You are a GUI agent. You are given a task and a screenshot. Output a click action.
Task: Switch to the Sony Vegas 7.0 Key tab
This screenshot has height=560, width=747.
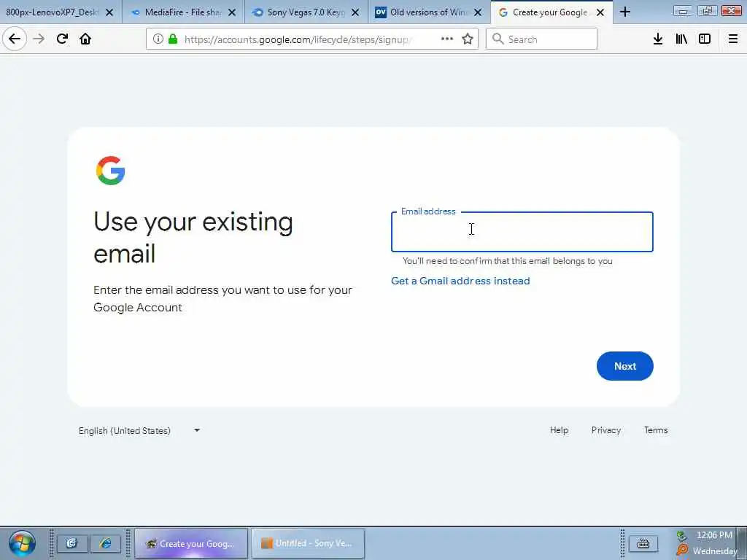[307, 12]
